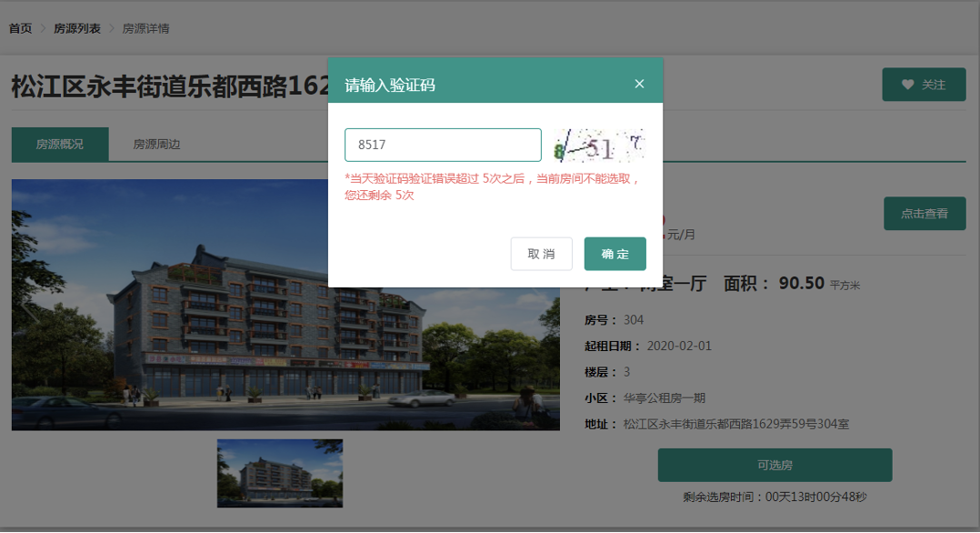Click the chevron separator after 房源列表
Screen dimensions: 980x533
112,28
